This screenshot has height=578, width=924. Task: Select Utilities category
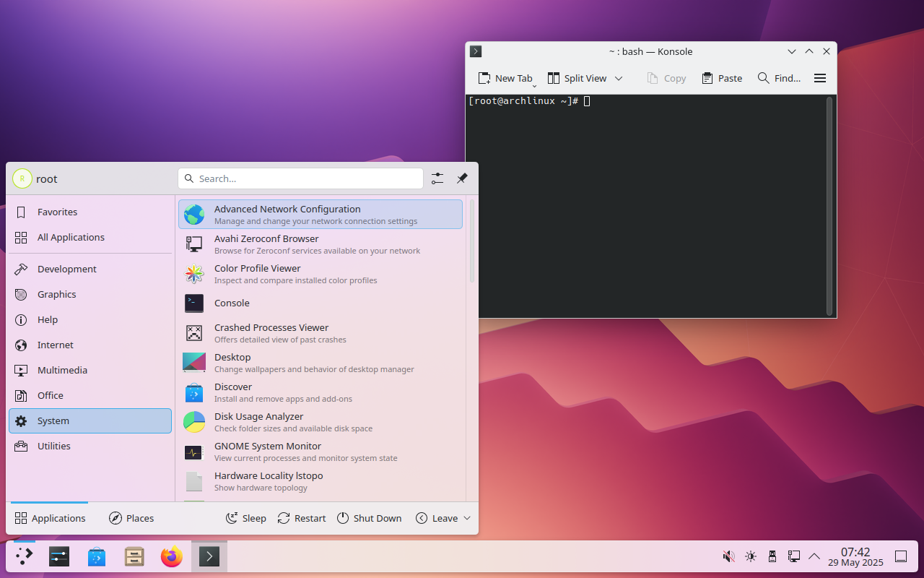pyautogui.click(x=90, y=446)
